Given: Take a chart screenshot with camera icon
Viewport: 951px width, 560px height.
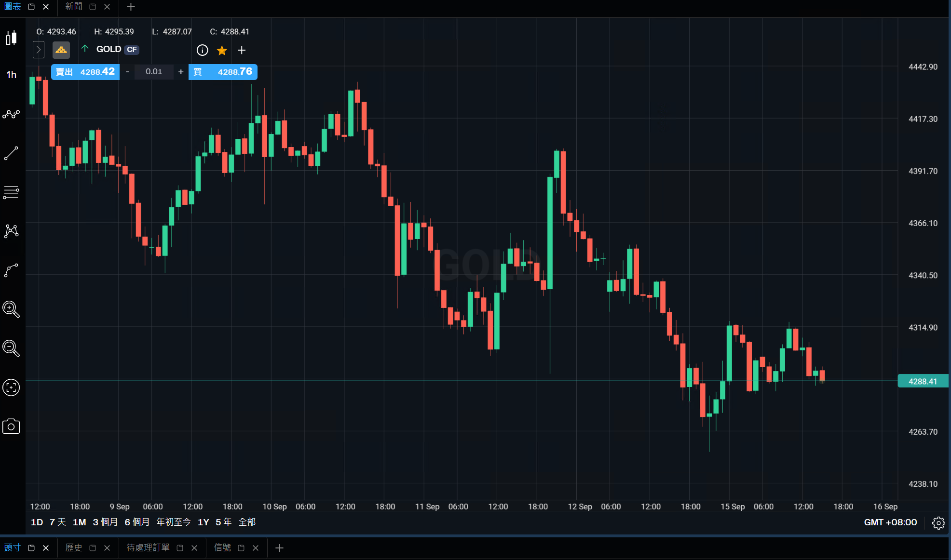Looking at the screenshot, I should pos(11,427).
